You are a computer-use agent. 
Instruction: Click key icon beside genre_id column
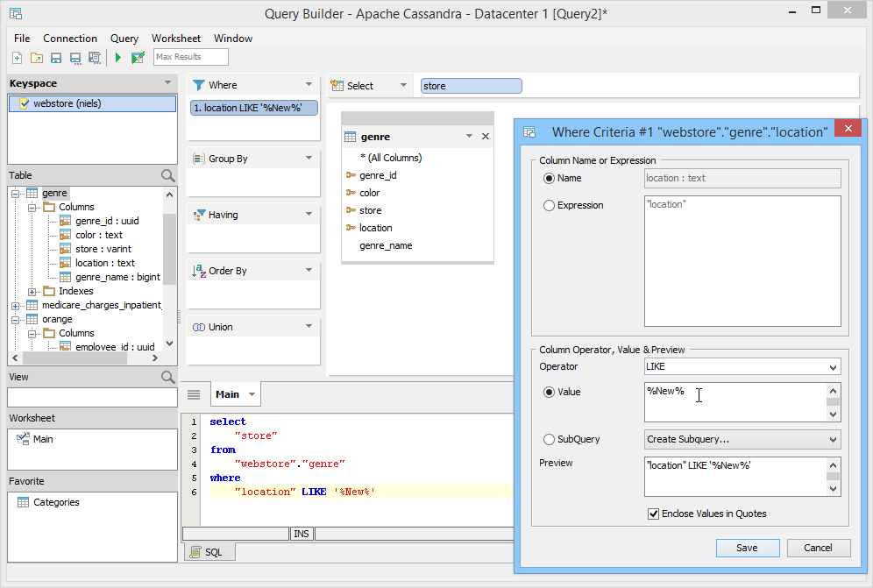click(351, 175)
